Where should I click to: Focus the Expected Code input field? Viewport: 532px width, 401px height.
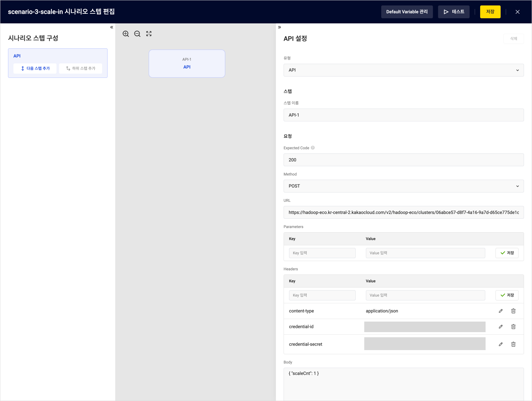click(x=404, y=160)
